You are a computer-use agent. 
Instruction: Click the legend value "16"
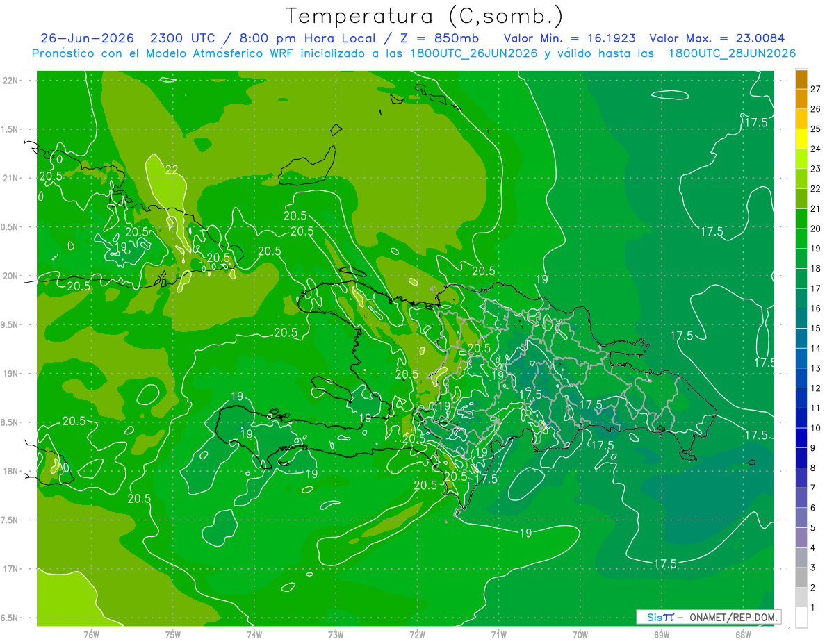(x=816, y=308)
